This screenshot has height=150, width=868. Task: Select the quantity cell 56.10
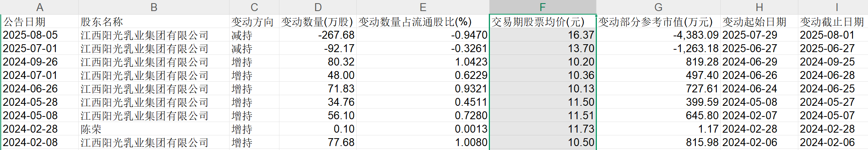318,116
